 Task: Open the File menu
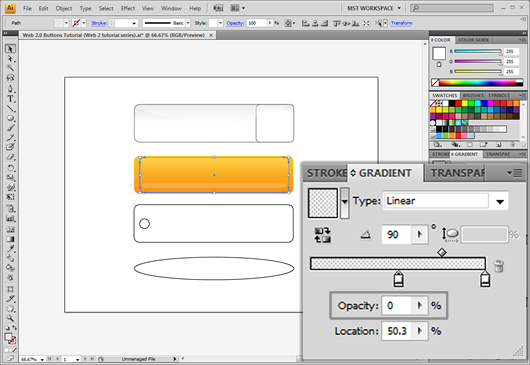pyautogui.click(x=27, y=8)
